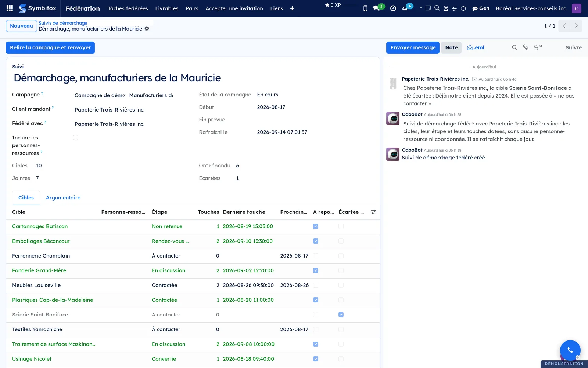Open the Boréal Services-conseils inc. company switcher
Image resolution: width=588 pixels, height=368 pixels.
click(531, 8)
